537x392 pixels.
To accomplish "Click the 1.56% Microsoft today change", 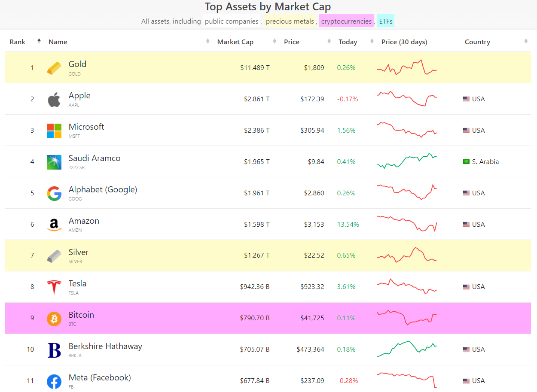I will pyautogui.click(x=346, y=131).
